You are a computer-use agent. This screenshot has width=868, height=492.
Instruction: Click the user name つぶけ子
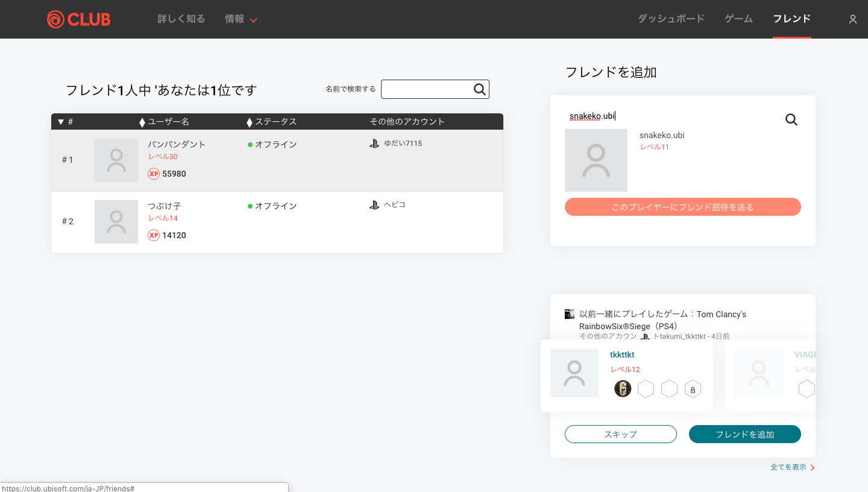point(164,206)
